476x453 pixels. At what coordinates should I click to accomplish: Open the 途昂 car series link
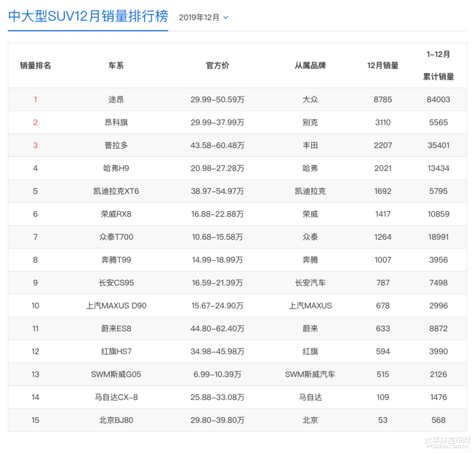click(116, 99)
